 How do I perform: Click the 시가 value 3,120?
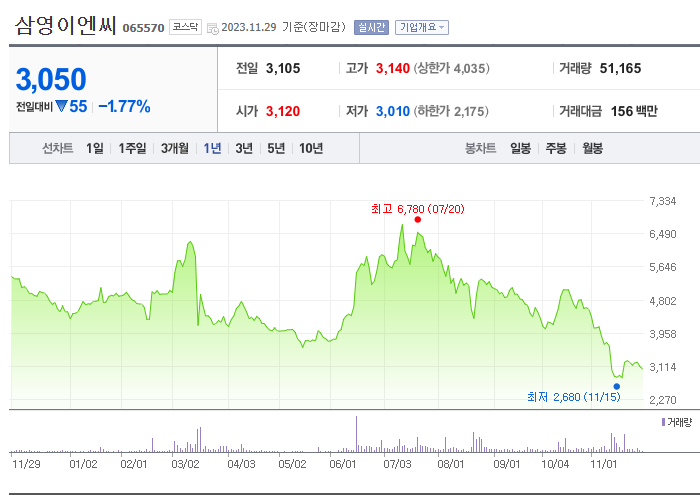point(283,111)
